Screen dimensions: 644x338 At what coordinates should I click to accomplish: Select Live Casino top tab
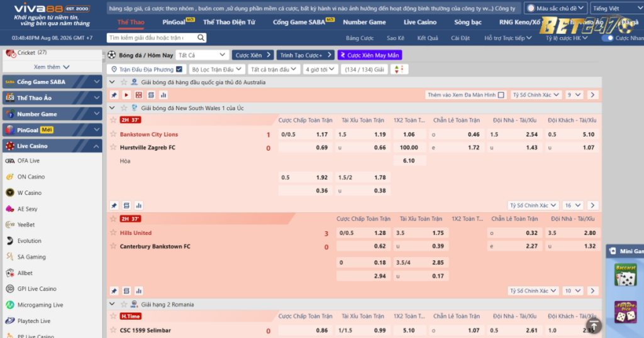pos(419,22)
